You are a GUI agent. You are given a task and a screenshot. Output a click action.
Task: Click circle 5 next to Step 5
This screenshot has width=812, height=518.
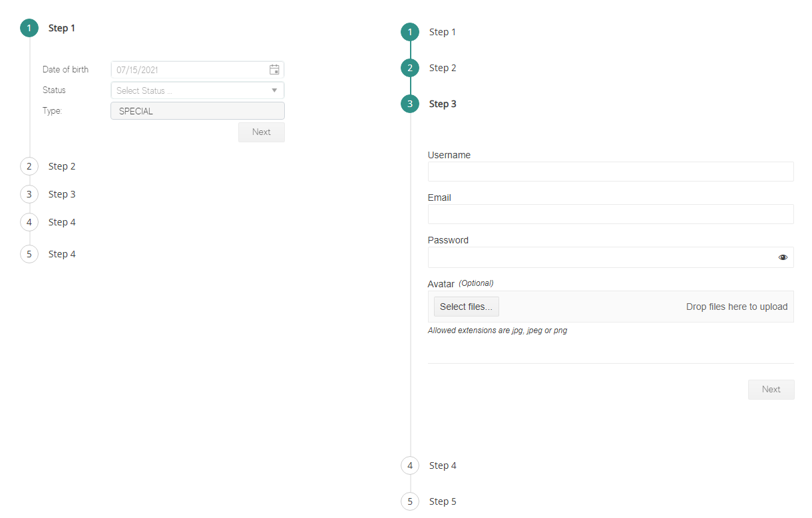[x=410, y=501]
